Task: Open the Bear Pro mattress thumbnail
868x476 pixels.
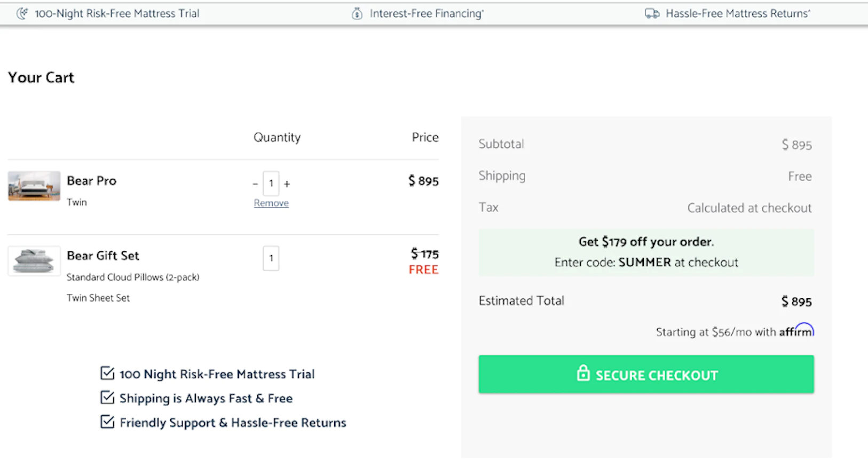Action: click(x=34, y=186)
